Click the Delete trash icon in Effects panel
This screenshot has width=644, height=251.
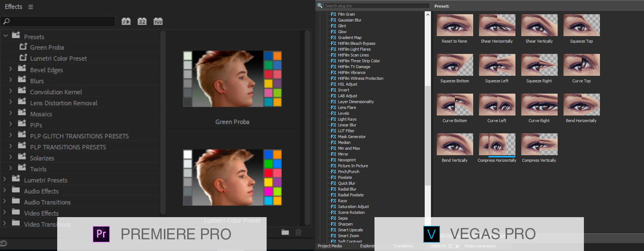coord(298,232)
